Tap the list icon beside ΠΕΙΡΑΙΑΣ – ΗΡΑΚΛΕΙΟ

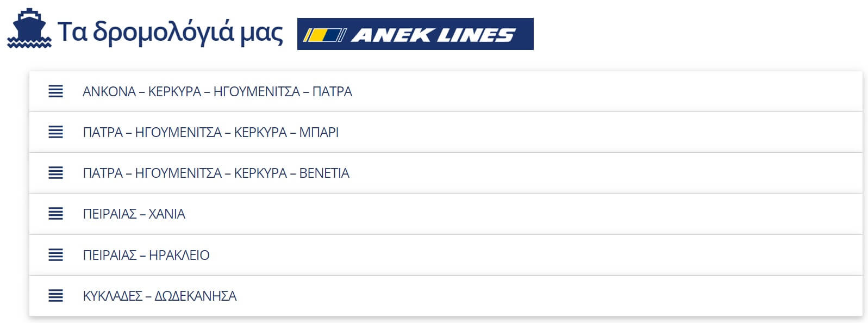(55, 255)
